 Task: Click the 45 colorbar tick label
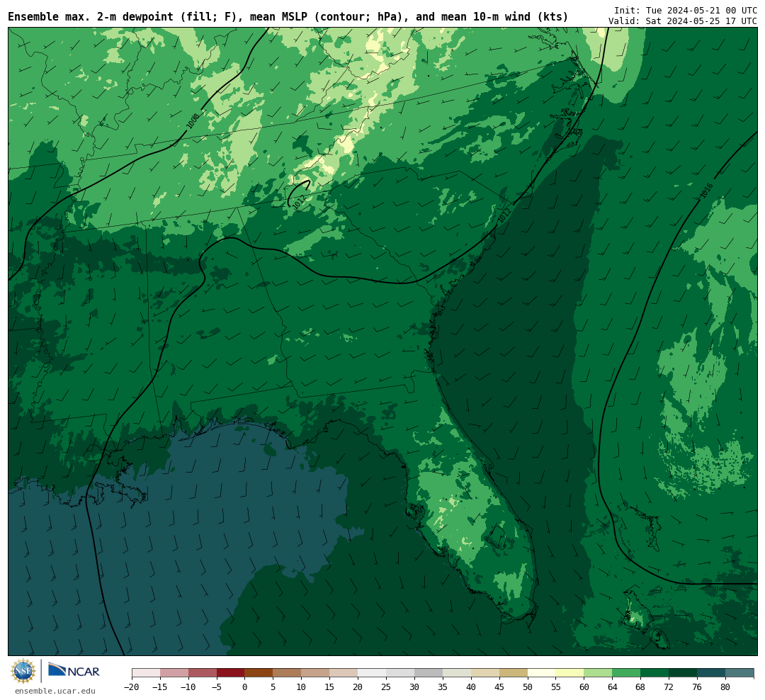click(x=499, y=687)
